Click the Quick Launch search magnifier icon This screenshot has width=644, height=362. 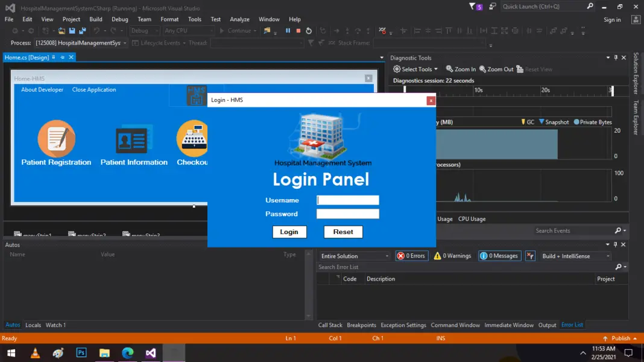(590, 6)
